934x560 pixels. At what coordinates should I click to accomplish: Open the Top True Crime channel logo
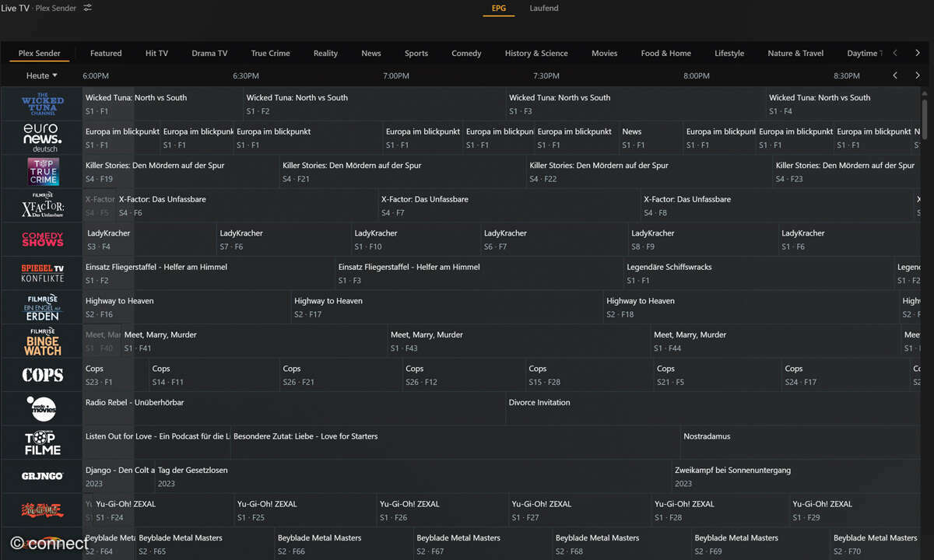(42, 172)
